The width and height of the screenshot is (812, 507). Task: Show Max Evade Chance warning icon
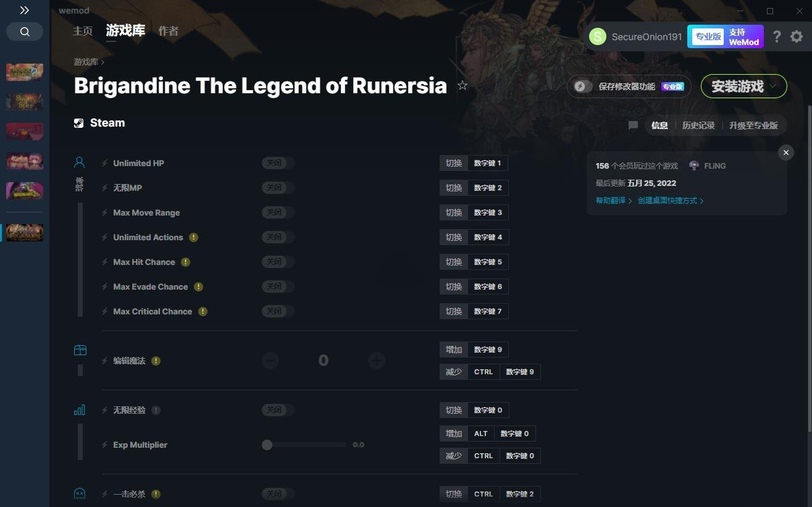pos(198,287)
